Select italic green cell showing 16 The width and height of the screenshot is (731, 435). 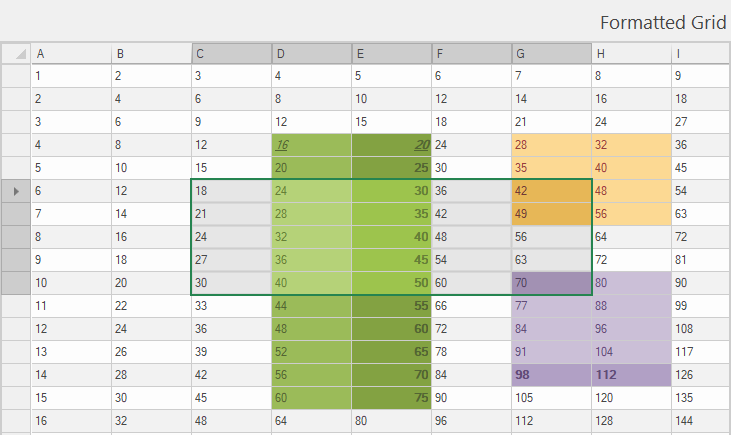coord(311,144)
